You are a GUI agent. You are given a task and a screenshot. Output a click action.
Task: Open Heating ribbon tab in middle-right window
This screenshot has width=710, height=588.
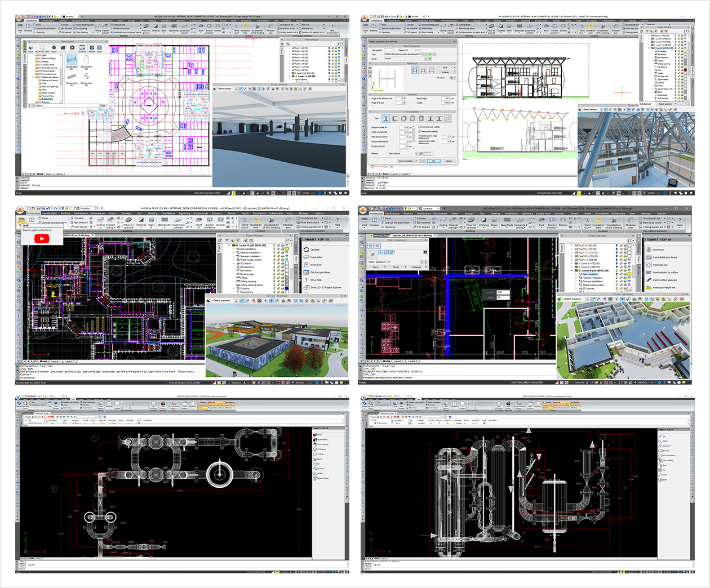[x=495, y=213]
